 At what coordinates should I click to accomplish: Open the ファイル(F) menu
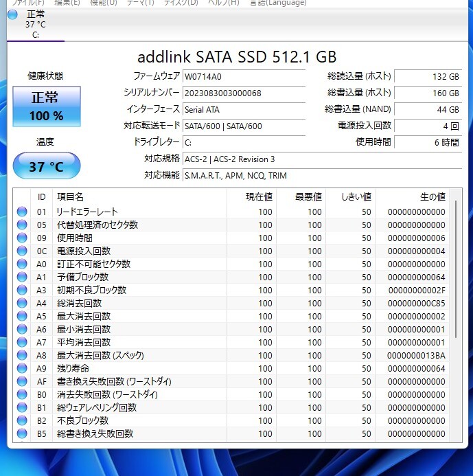28,3
